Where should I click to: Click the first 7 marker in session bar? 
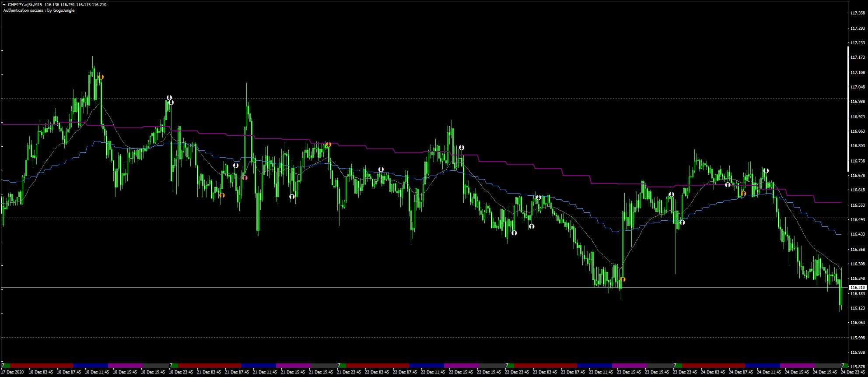[3, 365]
